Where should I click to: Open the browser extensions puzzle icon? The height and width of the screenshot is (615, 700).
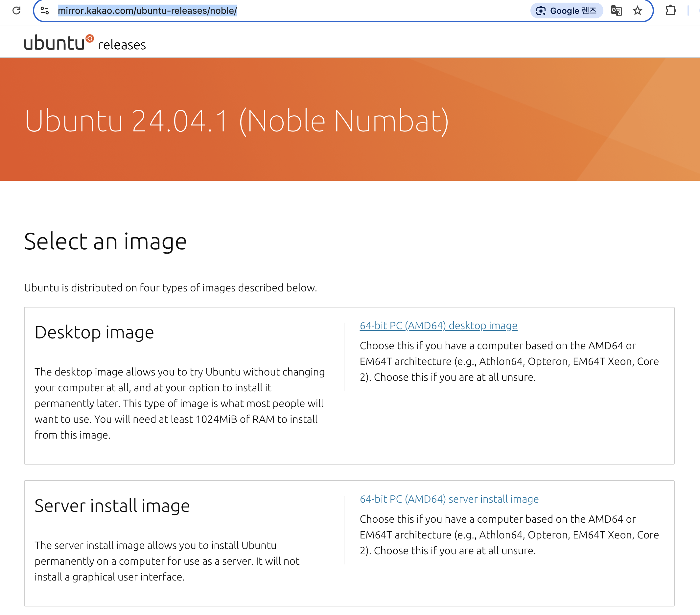click(x=670, y=11)
